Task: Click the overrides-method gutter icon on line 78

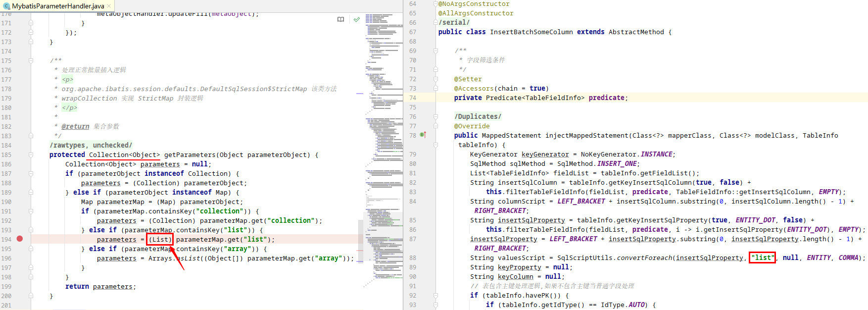Action: (x=423, y=135)
